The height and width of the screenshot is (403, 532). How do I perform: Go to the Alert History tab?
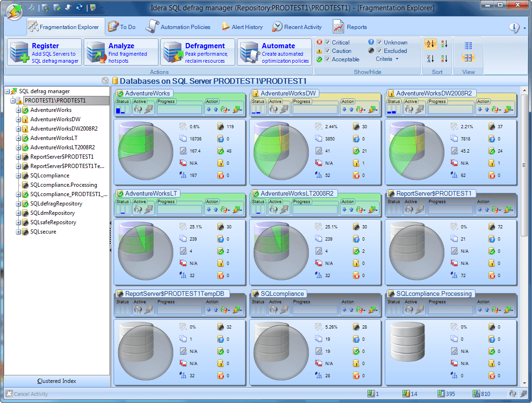(x=242, y=27)
